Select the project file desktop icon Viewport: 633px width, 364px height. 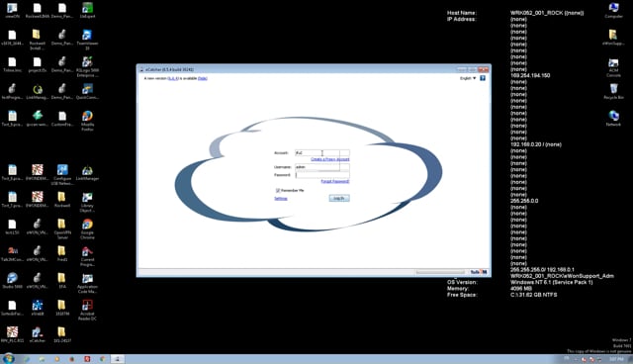[38, 64]
